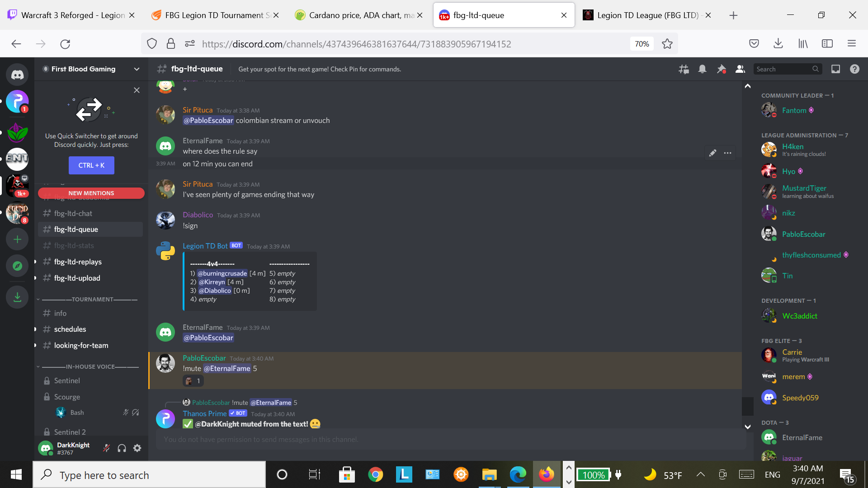Open First Blood Gaming server menu
868x488 pixels.
[91, 69]
